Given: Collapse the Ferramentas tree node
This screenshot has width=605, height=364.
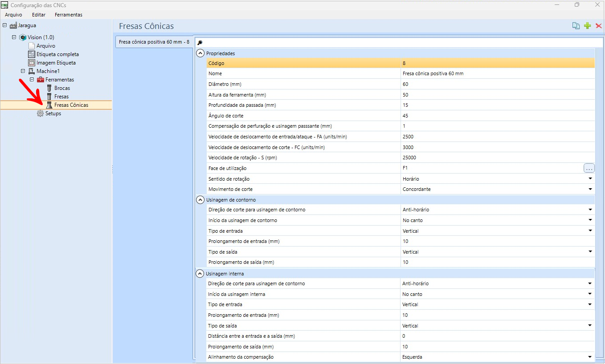Looking at the screenshot, I should (32, 80).
